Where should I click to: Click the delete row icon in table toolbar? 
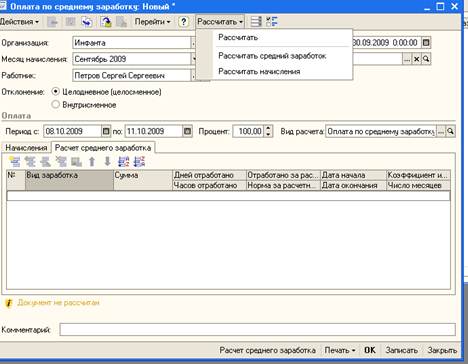pos(61,162)
